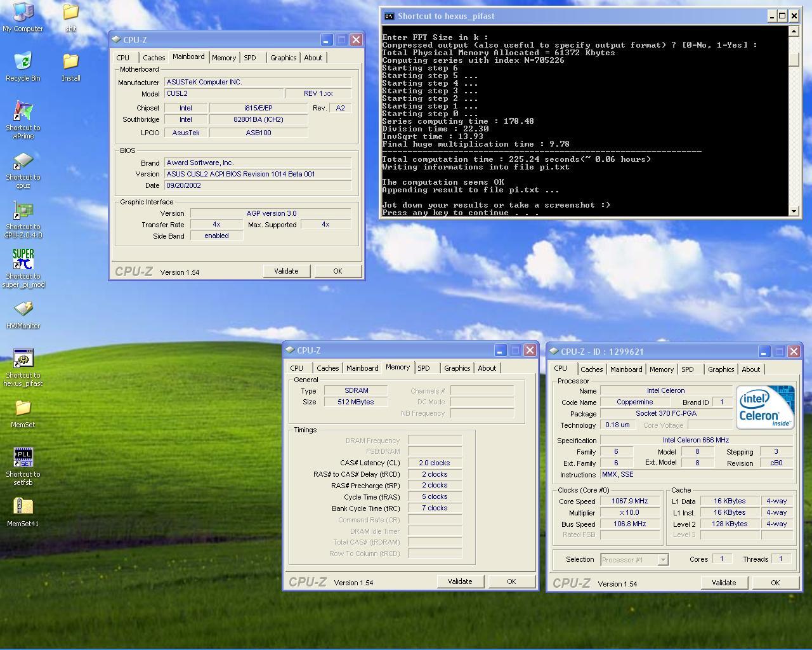Image resolution: width=812 pixels, height=650 pixels.
Task: Click the BIOS Version field
Action: (x=258, y=174)
